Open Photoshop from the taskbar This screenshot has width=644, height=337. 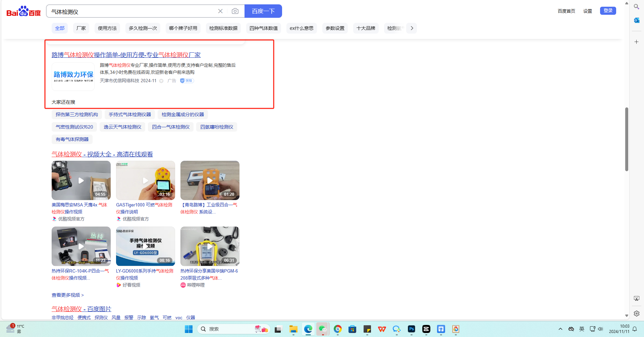411,329
